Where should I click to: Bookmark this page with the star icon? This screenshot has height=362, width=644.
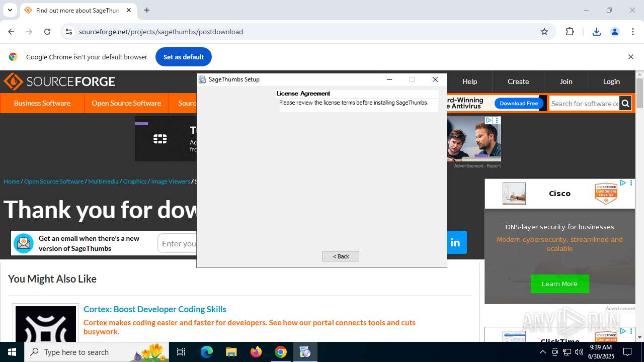pyautogui.click(x=544, y=32)
